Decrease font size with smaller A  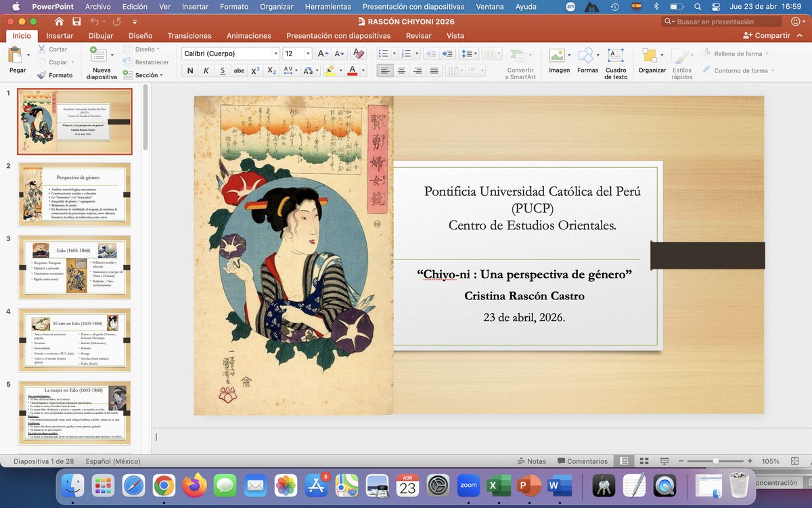click(x=340, y=54)
